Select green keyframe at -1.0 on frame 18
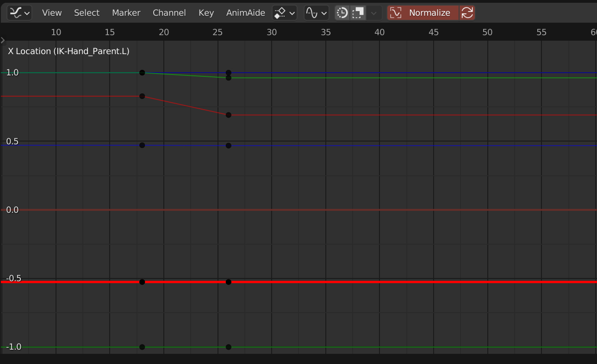 tap(142, 347)
